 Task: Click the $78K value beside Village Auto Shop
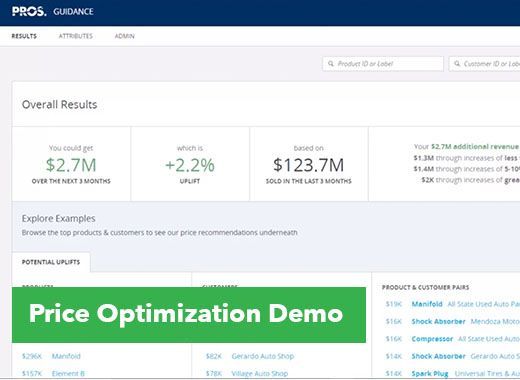[214, 373]
